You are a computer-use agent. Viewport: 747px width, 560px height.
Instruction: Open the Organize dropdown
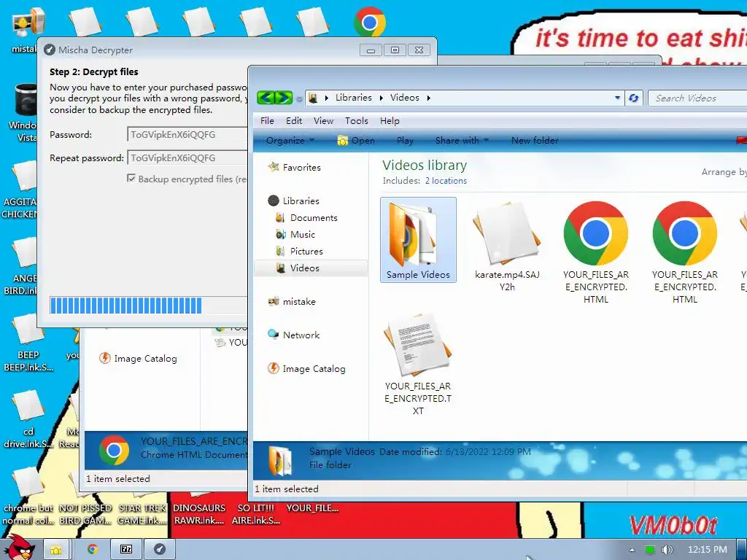pyautogui.click(x=290, y=141)
